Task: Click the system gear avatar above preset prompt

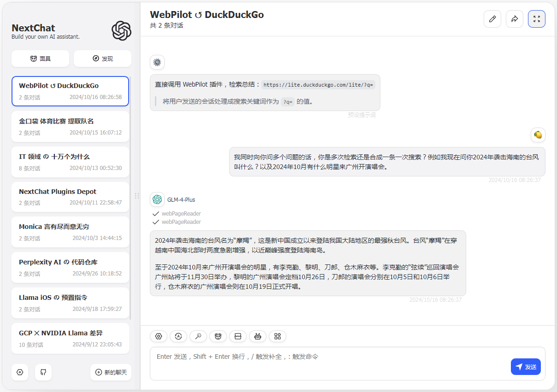Action: tap(157, 62)
